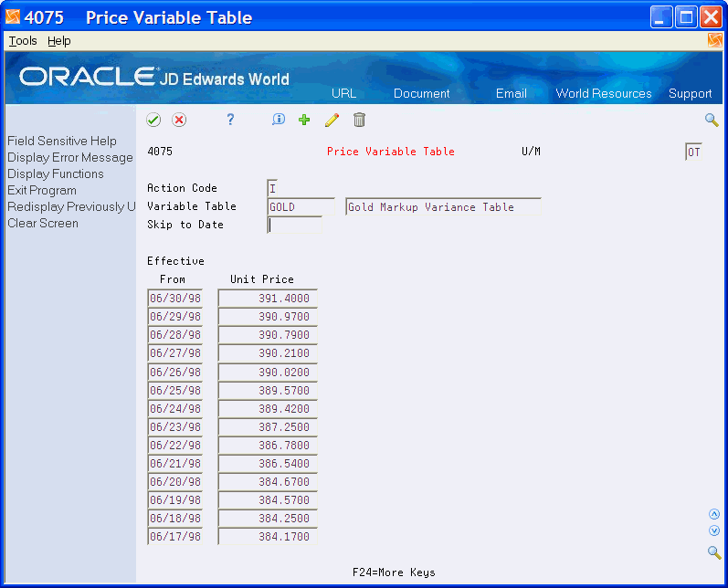Click the orange JD Edwards icon in menu bar

click(715, 40)
